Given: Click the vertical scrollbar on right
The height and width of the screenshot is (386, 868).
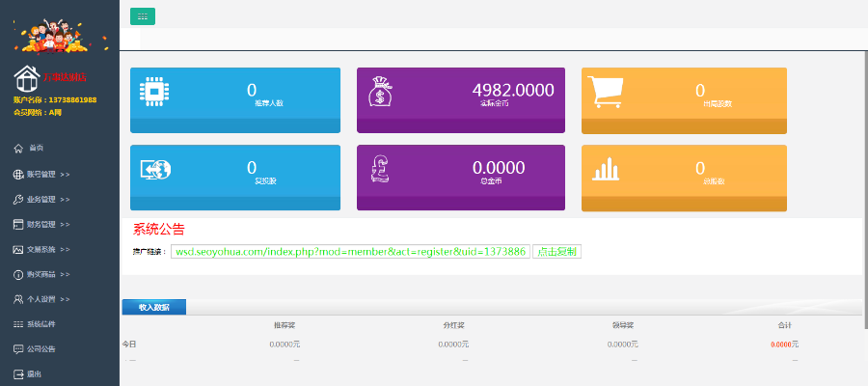Looking at the screenshot, I should (x=865, y=189).
